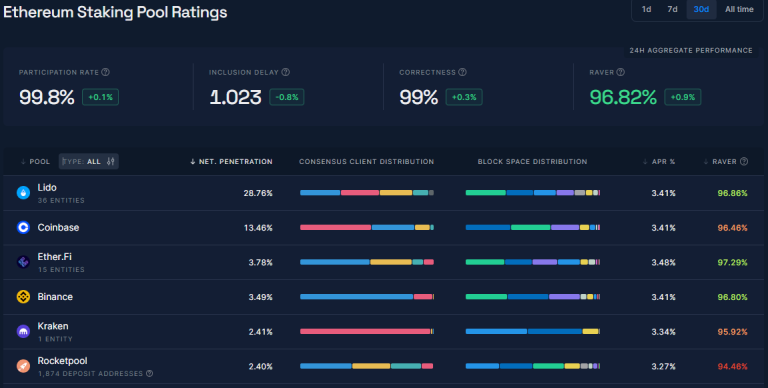
Task: Select the active 30d tab
Action: (701, 9)
